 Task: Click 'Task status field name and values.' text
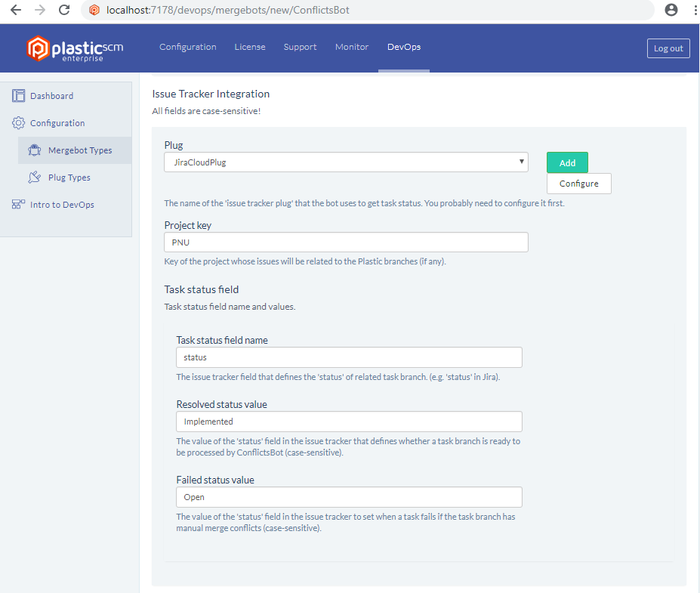pyautogui.click(x=230, y=307)
